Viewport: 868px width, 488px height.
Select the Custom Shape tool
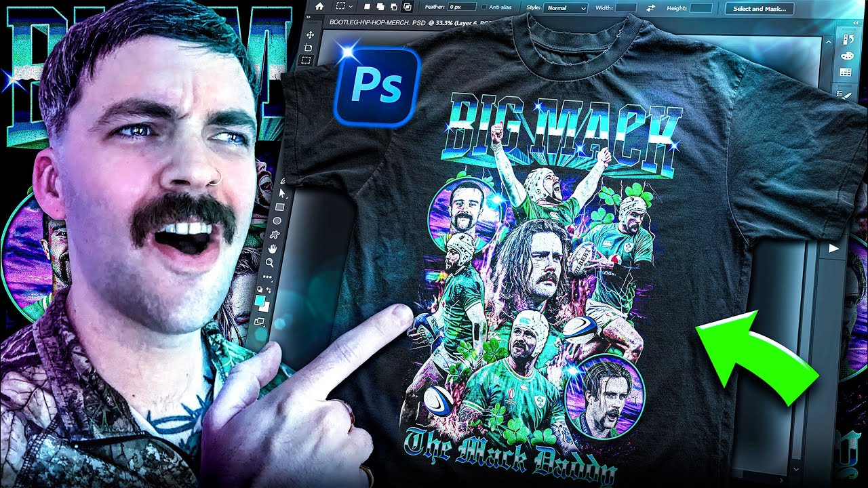click(x=274, y=234)
